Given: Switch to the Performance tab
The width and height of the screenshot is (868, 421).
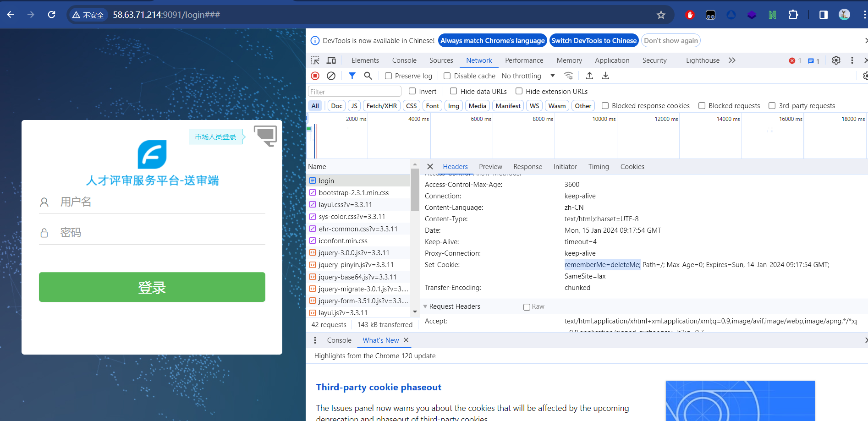Looking at the screenshot, I should tap(524, 60).
